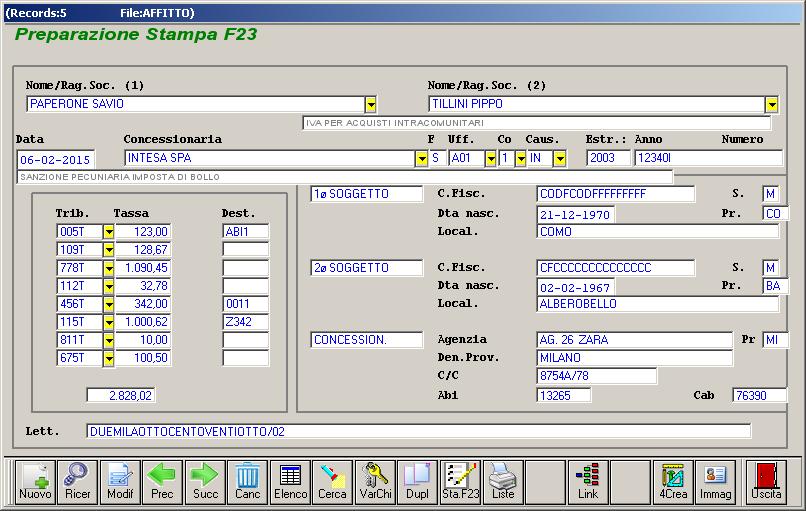Click the VarChi keys icon
This screenshot has height=511, width=806.
point(375,482)
